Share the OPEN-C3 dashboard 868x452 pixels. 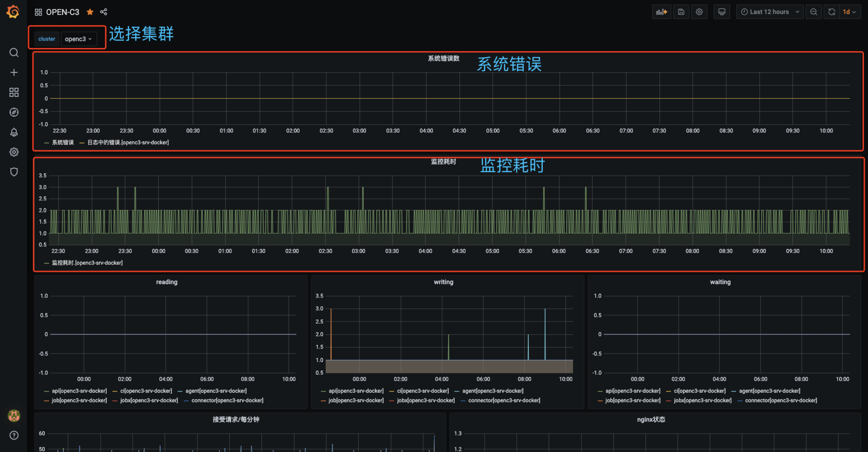[103, 12]
